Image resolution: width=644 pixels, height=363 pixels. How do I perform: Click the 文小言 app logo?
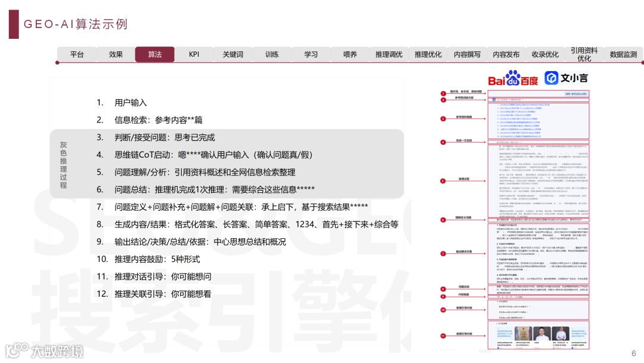click(x=566, y=78)
